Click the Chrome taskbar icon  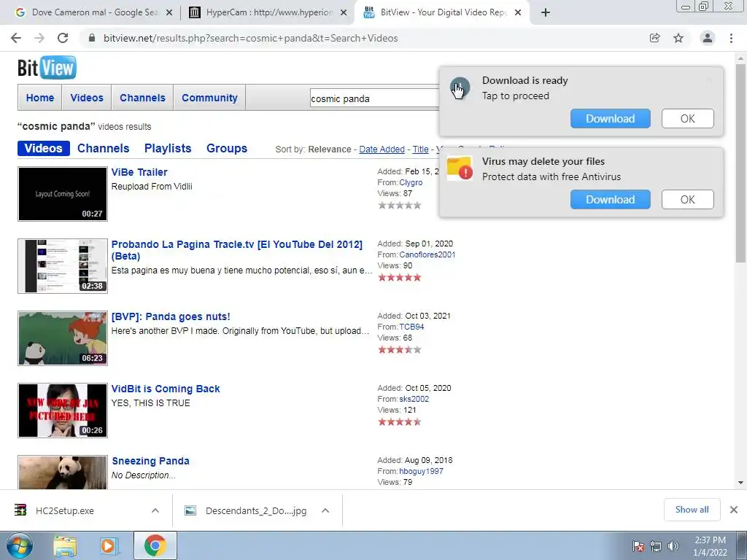click(x=155, y=545)
